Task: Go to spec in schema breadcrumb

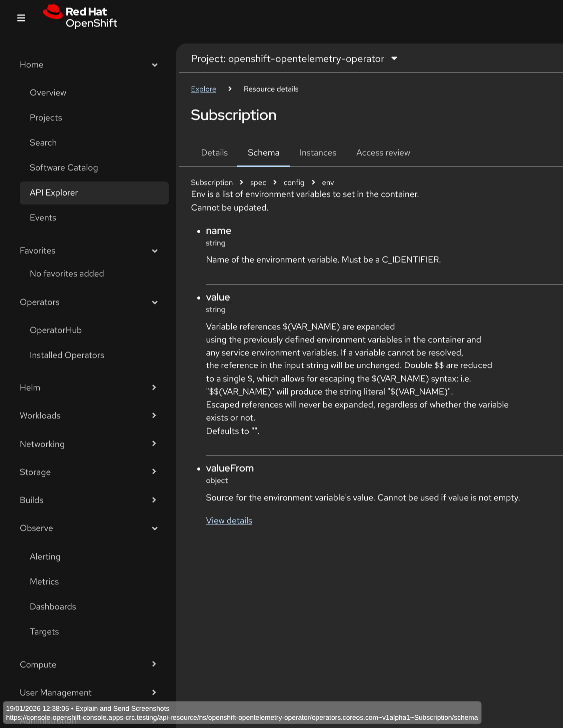Action: (258, 183)
